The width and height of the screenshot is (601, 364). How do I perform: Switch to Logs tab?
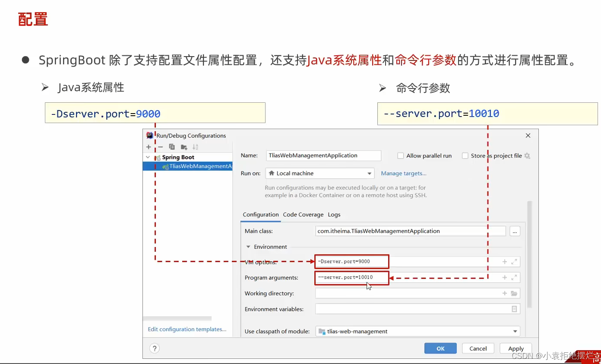click(334, 215)
